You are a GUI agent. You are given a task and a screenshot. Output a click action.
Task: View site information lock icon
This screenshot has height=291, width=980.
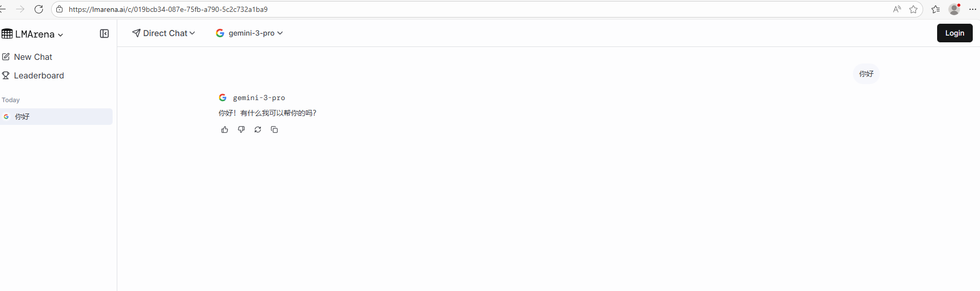click(x=59, y=9)
